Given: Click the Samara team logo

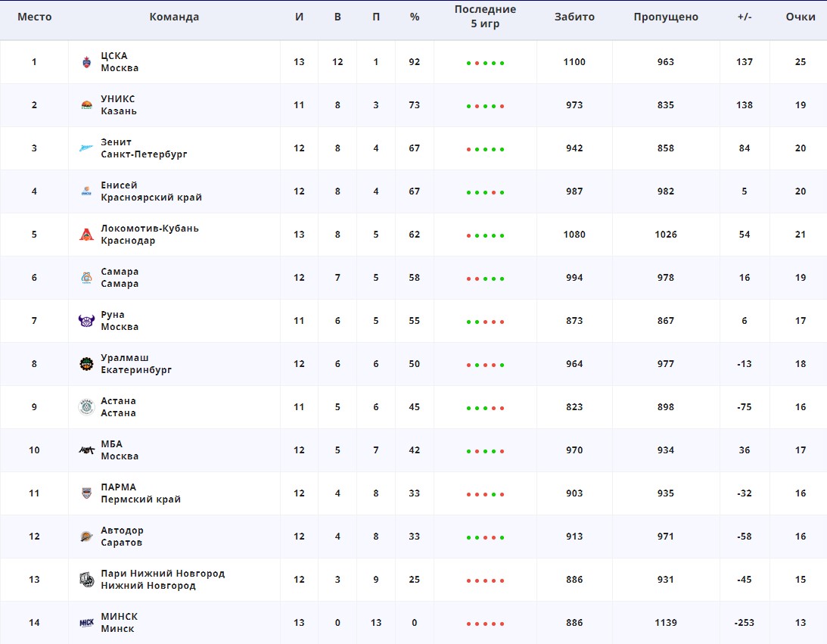Looking at the screenshot, I should pyautogui.click(x=86, y=278).
